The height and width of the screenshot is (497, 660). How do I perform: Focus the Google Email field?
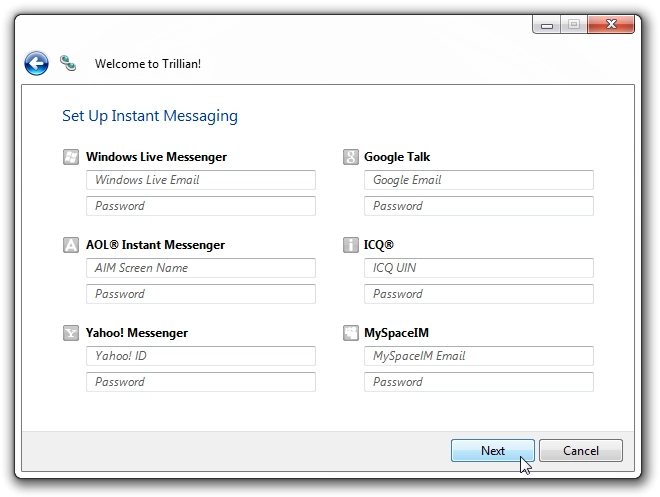coord(479,180)
